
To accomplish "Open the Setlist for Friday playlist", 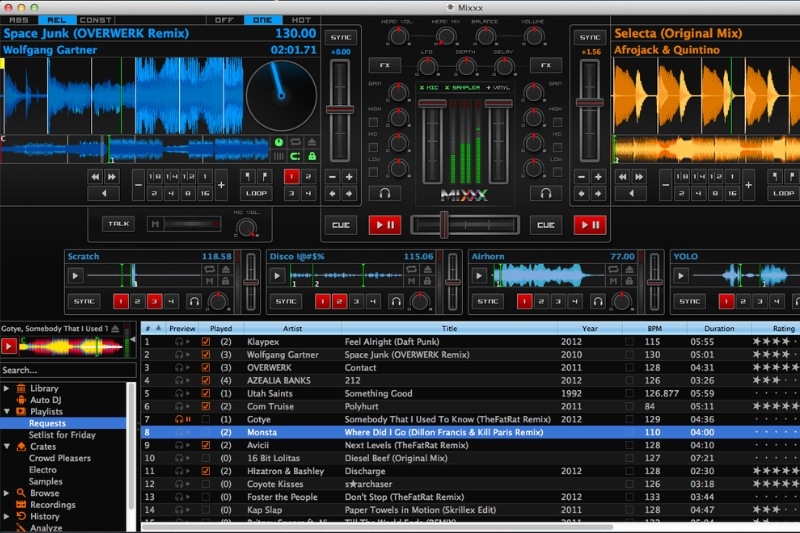I will tap(62, 435).
